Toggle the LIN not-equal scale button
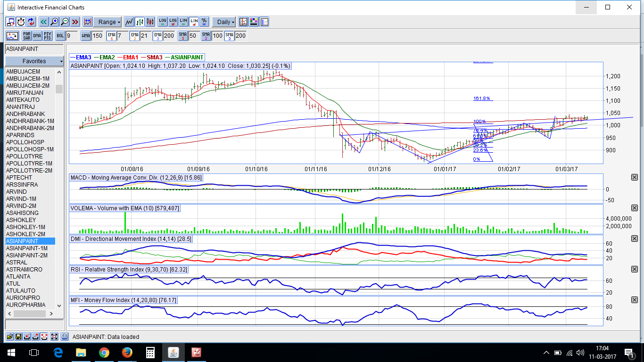This screenshot has height=362, width=644. tap(194, 22)
